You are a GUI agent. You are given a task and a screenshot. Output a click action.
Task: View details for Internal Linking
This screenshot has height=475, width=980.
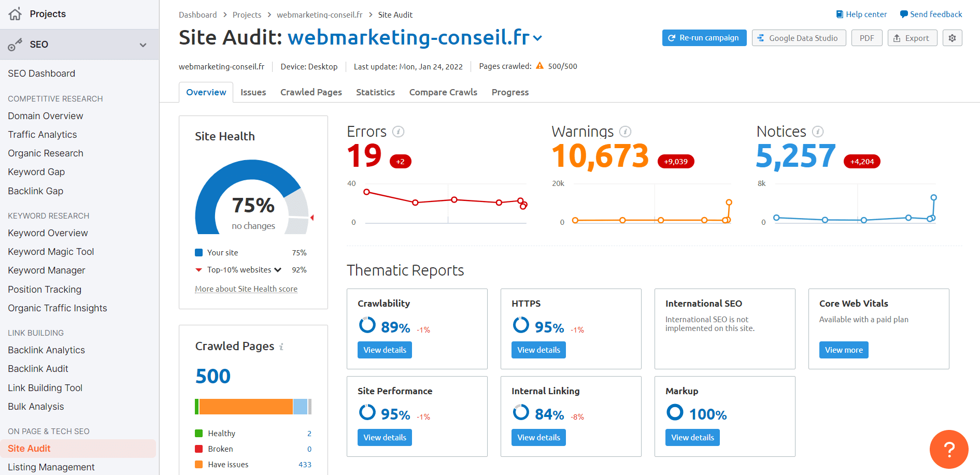(x=538, y=438)
